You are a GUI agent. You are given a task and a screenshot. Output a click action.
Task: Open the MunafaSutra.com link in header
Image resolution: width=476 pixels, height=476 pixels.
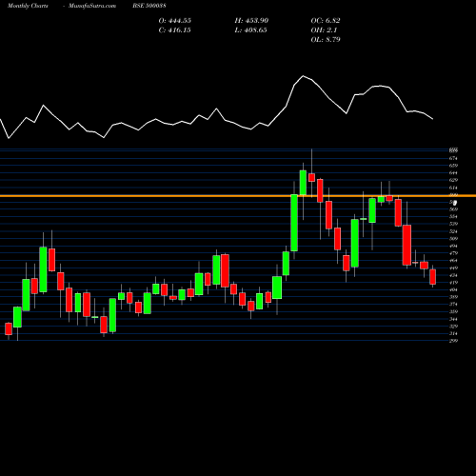click(92, 6)
